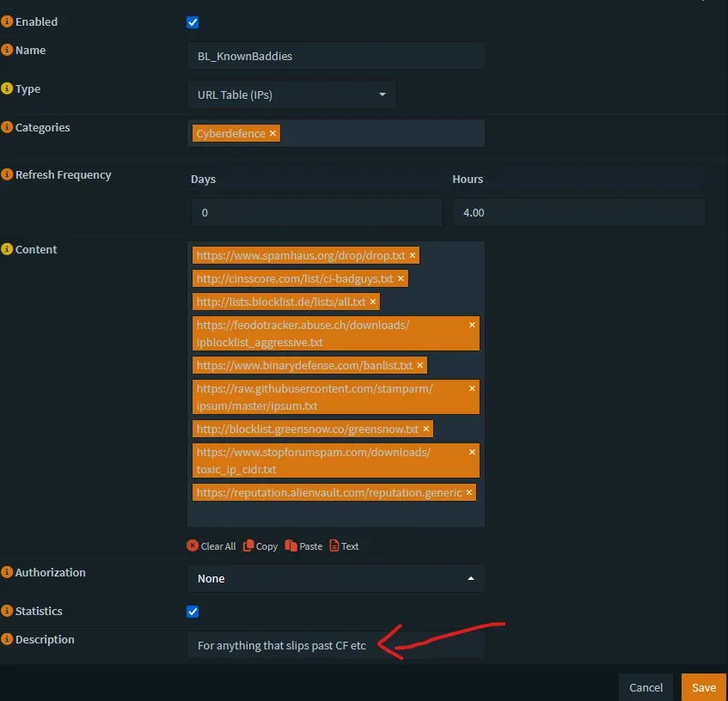Open the Authorization dropdown set to None
The height and width of the screenshot is (701, 728).
tap(336, 578)
